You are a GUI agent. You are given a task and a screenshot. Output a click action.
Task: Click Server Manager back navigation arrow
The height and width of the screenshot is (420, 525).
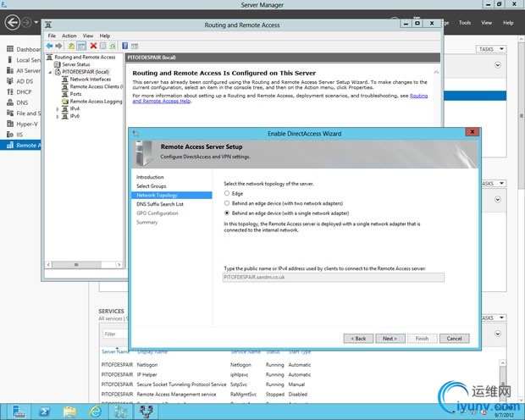coord(13,23)
